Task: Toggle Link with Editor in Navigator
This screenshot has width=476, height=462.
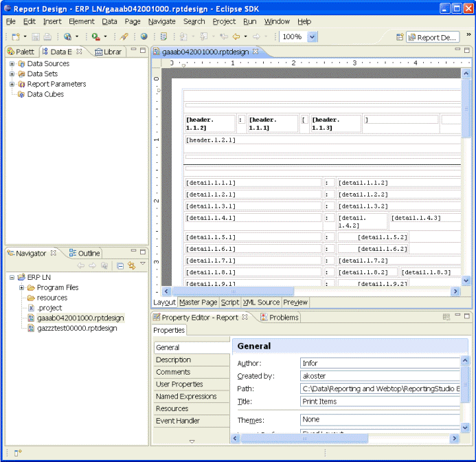Action: click(131, 265)
